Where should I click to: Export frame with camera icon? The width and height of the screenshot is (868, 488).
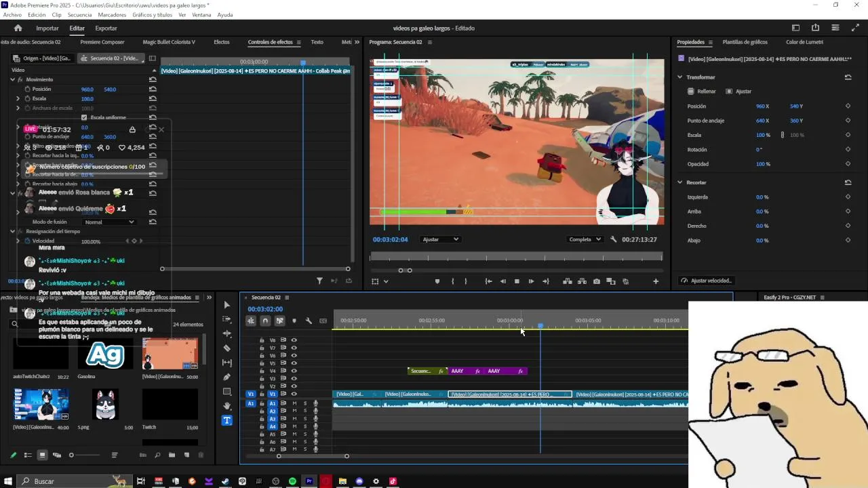pos(596,281)
